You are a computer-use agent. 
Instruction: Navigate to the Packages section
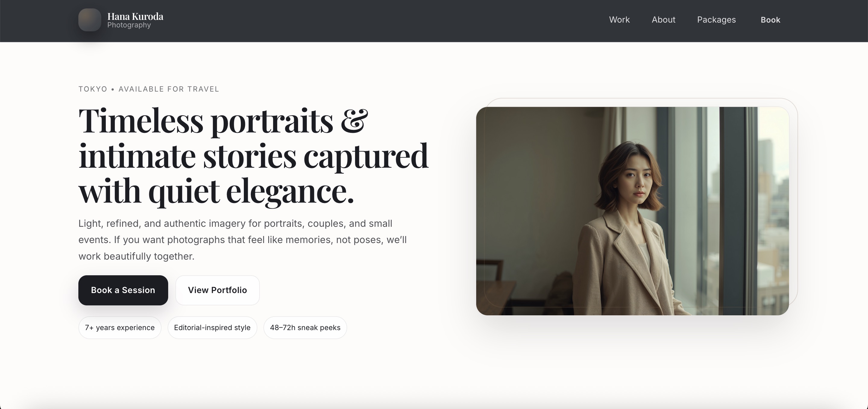click(x=716, y=20)
